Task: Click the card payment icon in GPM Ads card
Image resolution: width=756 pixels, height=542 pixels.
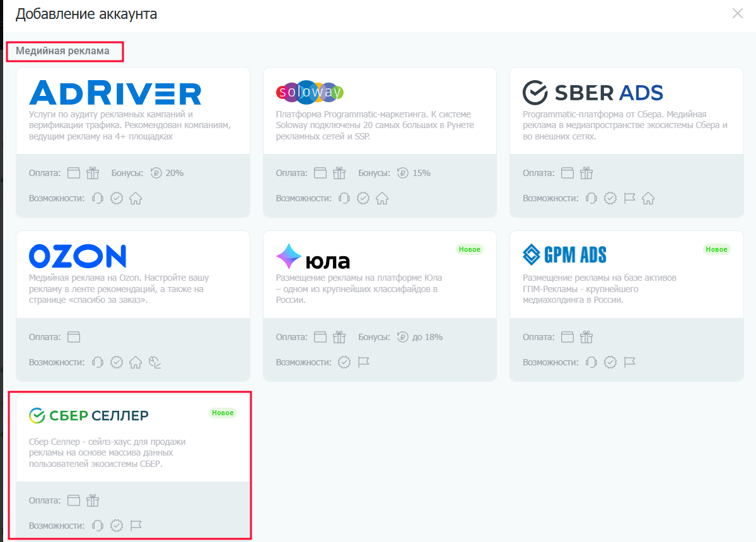Action: (x=567, y=337)
